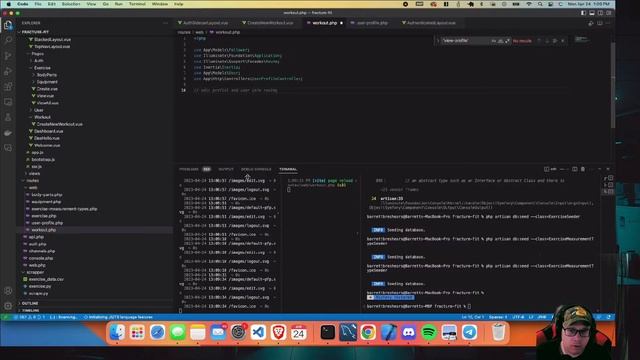Expand the OUTLINE section
Screen dimensions: 640x360
point(30,304)
